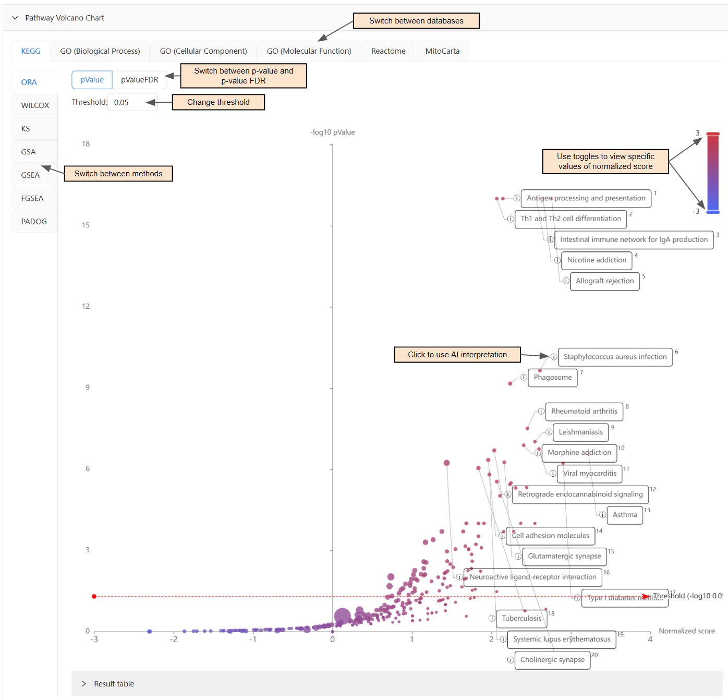728x700 pixels.
Task: Collapse the Pathway Volcano Chart section
Action: (x=15, y=17)
